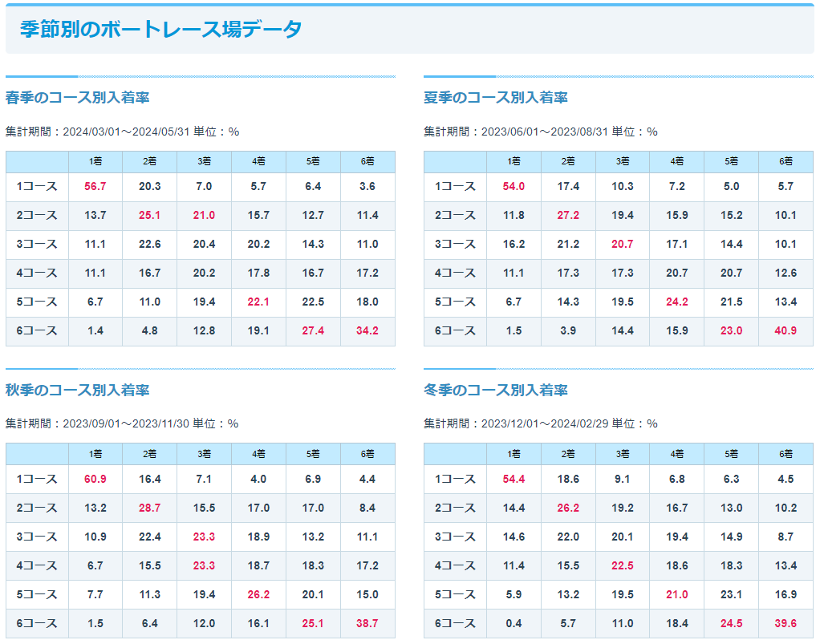Click the 28.7 cell in the autumn table
This screenshot has width=820, height=644.
click(149, 508)
